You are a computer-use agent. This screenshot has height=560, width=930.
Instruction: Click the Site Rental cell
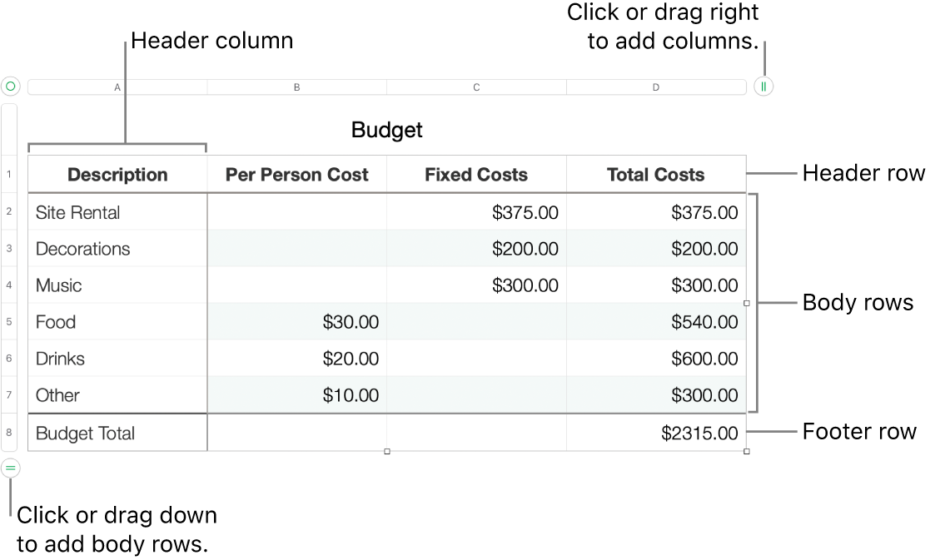(x=117, y=211)
